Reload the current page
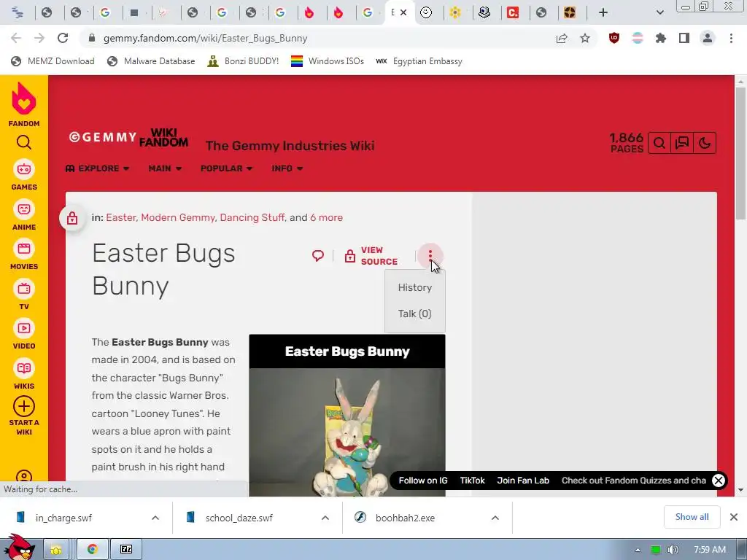 [x=63, y=38]
